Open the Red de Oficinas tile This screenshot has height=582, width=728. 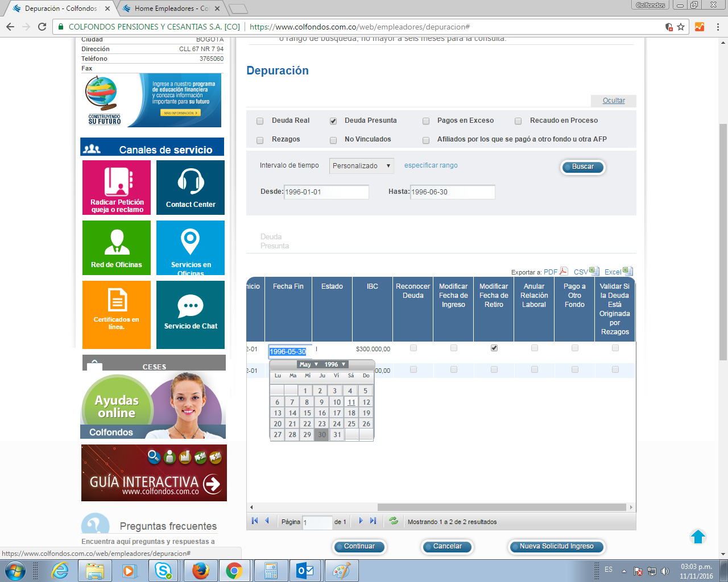(117, 242)
